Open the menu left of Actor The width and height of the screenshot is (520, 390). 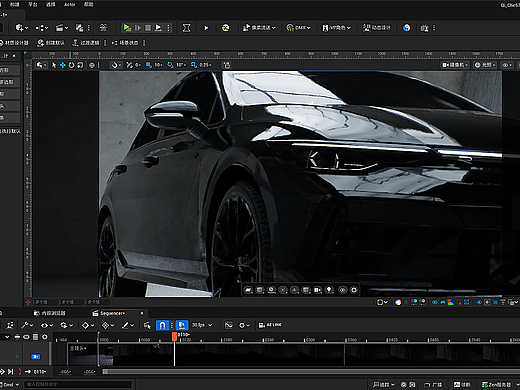51,5
